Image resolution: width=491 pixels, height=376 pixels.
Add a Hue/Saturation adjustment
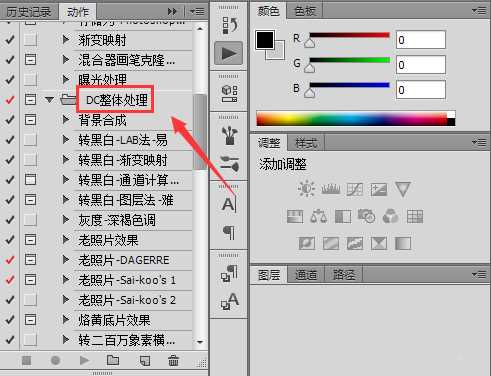pos(295,217)
